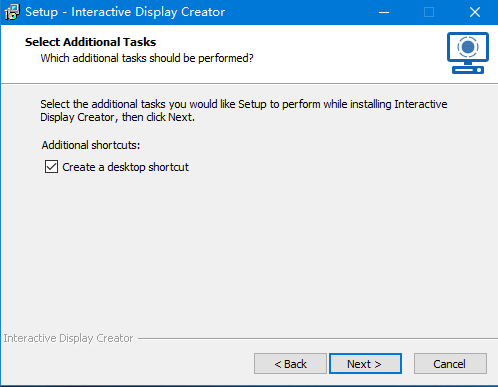This screenshot has width=498, height=387.
Task: Click the 'Additional shortcuts:' group label
Action: [91, 145]
